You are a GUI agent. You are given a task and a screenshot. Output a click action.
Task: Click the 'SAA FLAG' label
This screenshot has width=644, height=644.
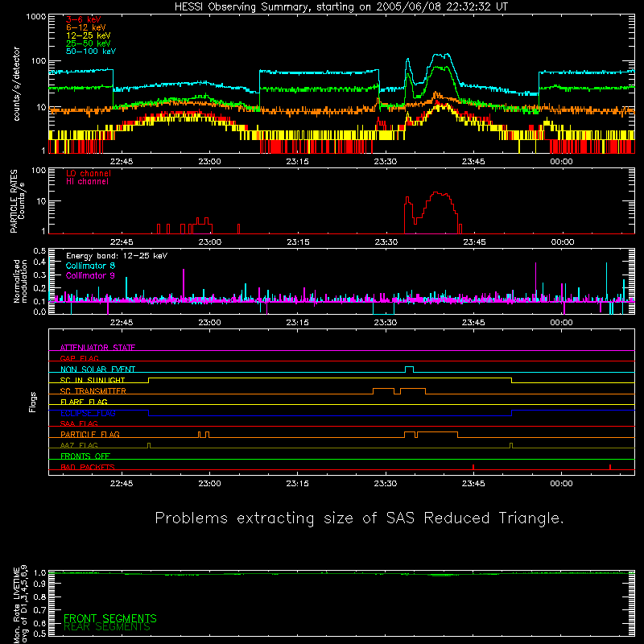click(79, 423)
